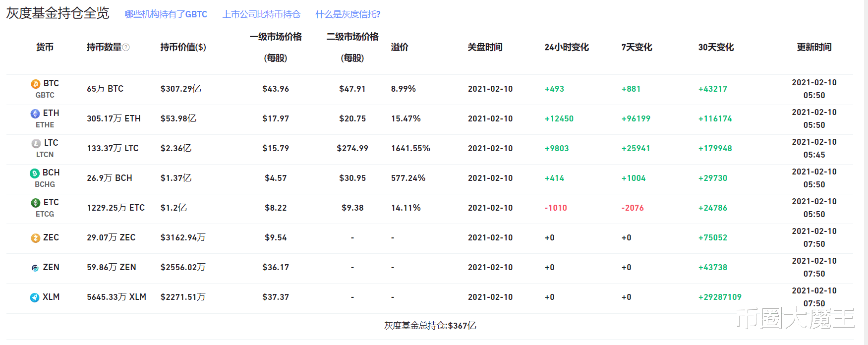Click the 29.07万 ZEC holding amount

[111, 237]
